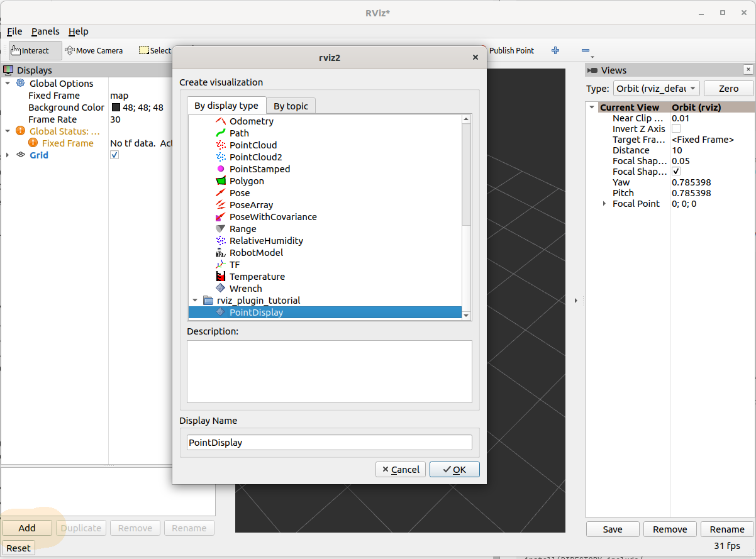Collapse the Global Options tree item
Image resolution: width=756 pixels, height=559 pixels.
8,83
